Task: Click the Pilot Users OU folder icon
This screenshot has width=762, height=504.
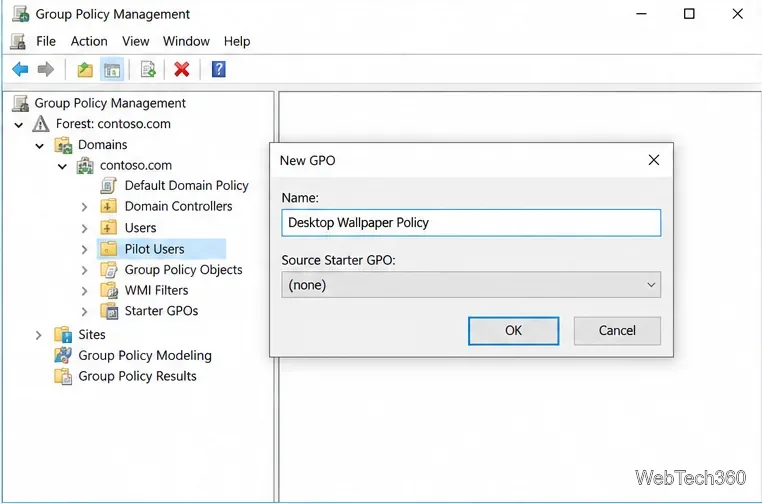Action: click(108, 249)
